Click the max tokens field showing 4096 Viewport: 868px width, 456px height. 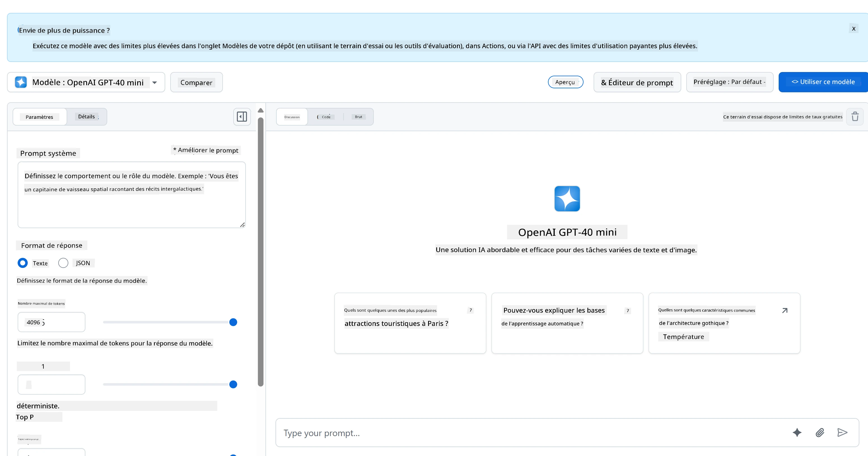(51, 322)
